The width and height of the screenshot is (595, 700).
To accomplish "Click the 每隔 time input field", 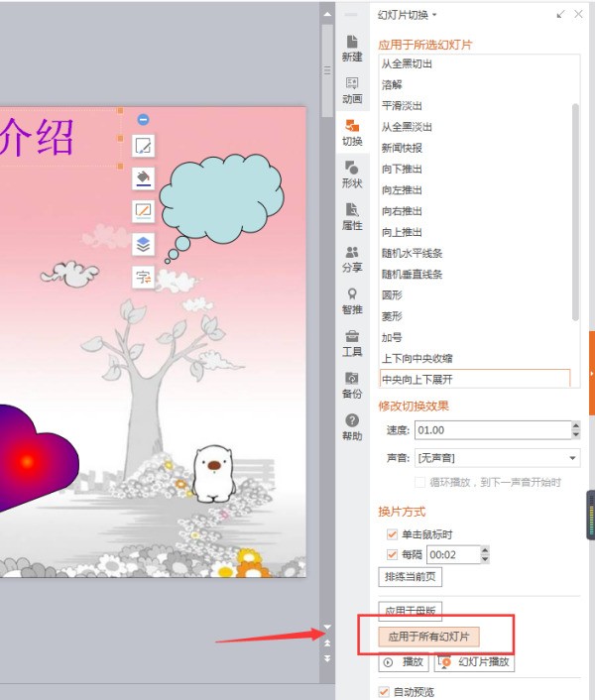I will click(x=453, y=555).
